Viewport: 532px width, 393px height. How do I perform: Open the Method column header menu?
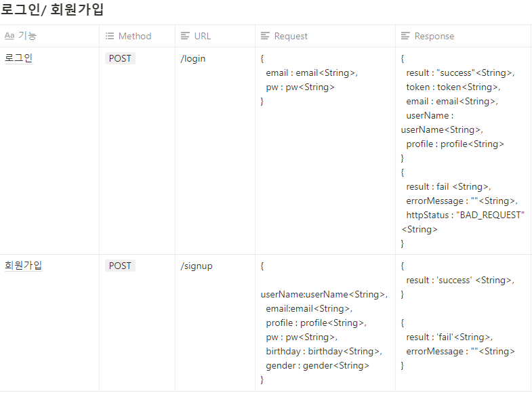(135, 36)
